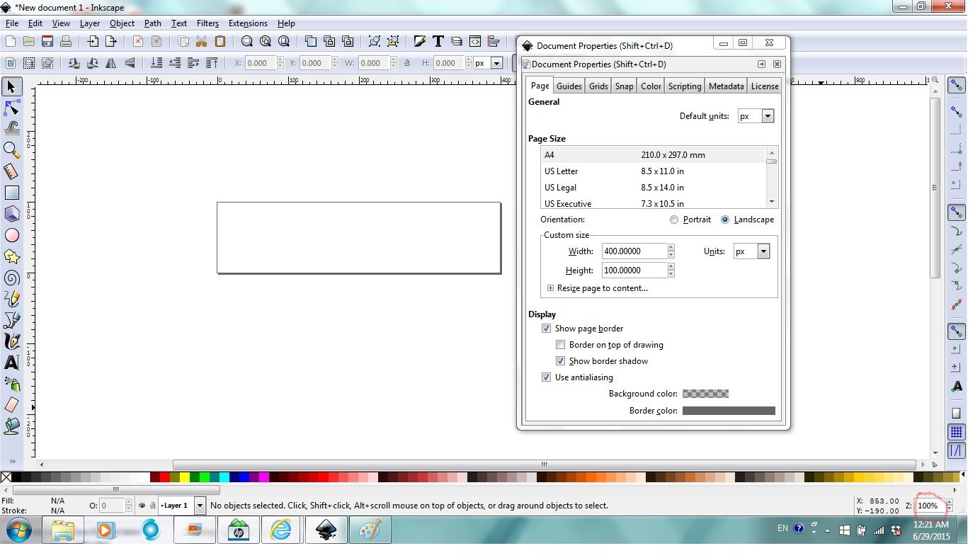Select the Calligraphy tool

tap(12, 341)
